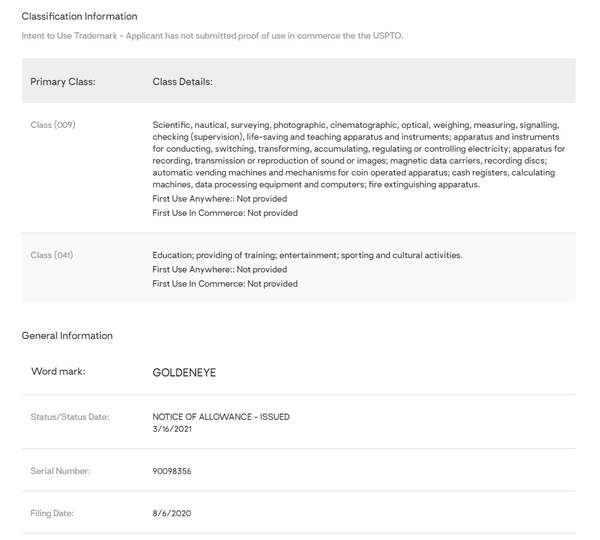Click the status date 3/16/2021

pos(172,429)
